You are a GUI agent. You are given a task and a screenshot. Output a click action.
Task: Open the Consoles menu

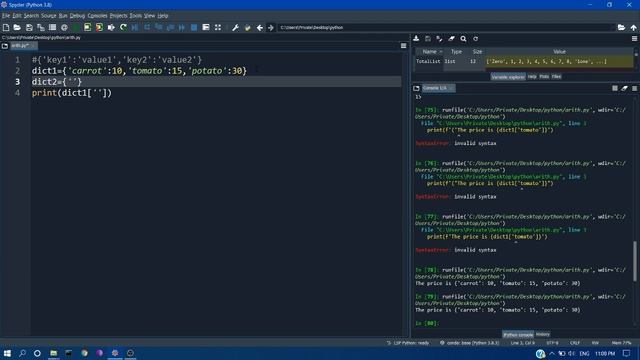pyautogui.click(x=97, y=16)
